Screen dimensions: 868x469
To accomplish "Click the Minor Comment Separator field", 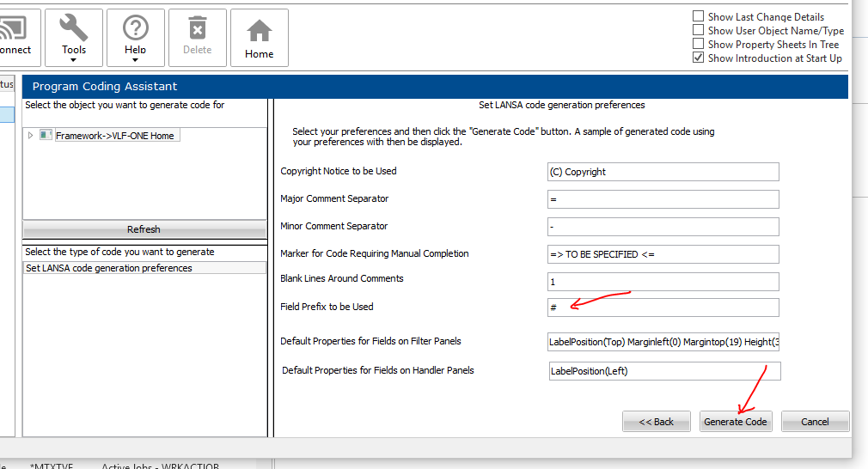I will point(663,227).
